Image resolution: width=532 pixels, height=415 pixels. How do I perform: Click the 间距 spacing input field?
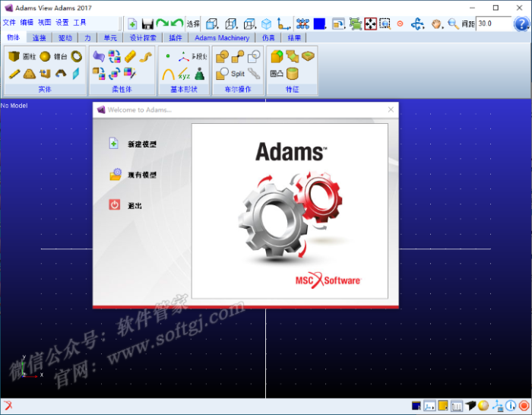[x=494, y=24]
